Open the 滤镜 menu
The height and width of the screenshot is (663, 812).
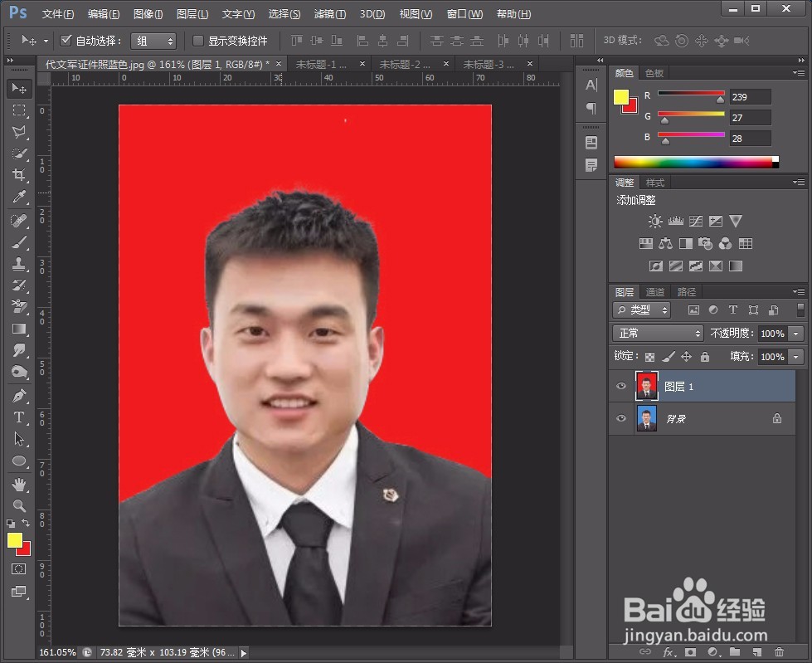329,13
